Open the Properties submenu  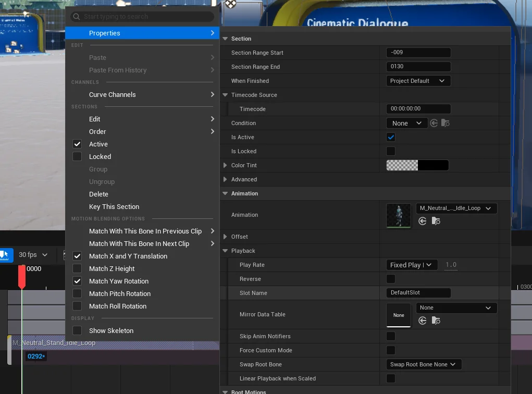coord(142,33)
